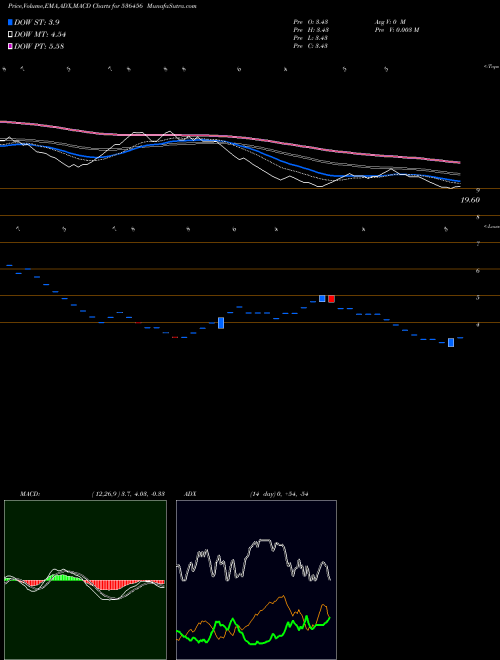The width and height of the screenshot is (500, 660).
Task: Click the ADX panel heading
Action: point(190,494)
